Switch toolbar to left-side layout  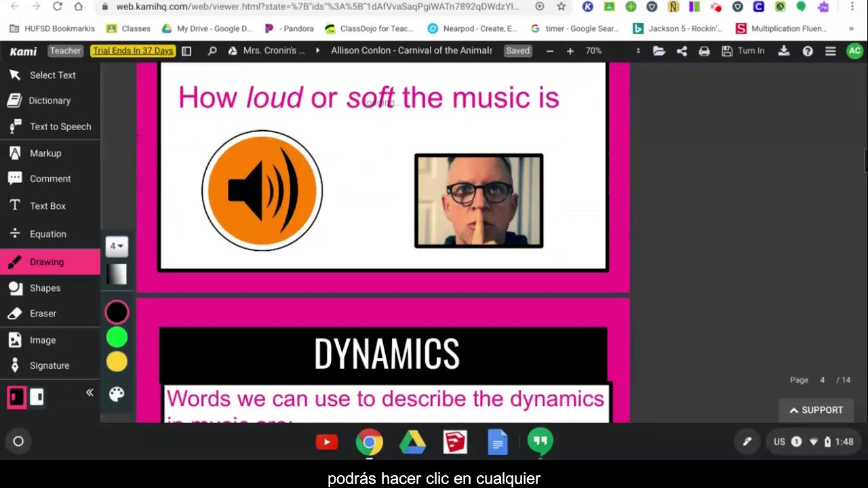point(16,396)
